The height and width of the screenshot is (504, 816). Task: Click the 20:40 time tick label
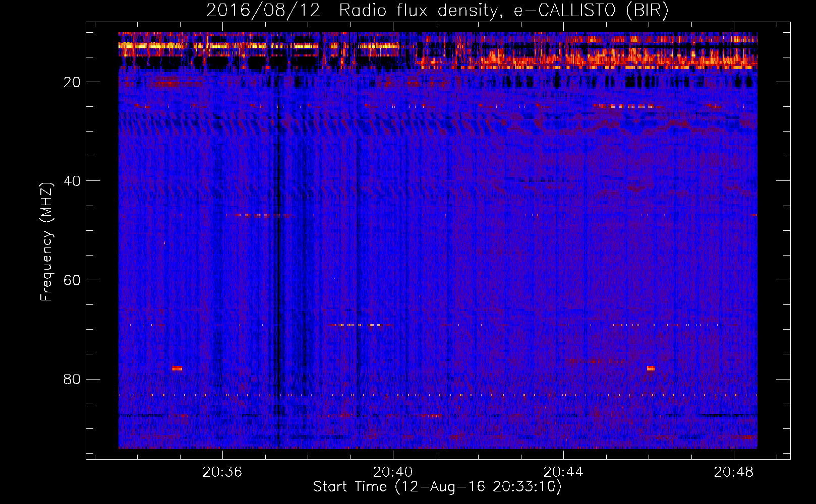tap(393, 472)
